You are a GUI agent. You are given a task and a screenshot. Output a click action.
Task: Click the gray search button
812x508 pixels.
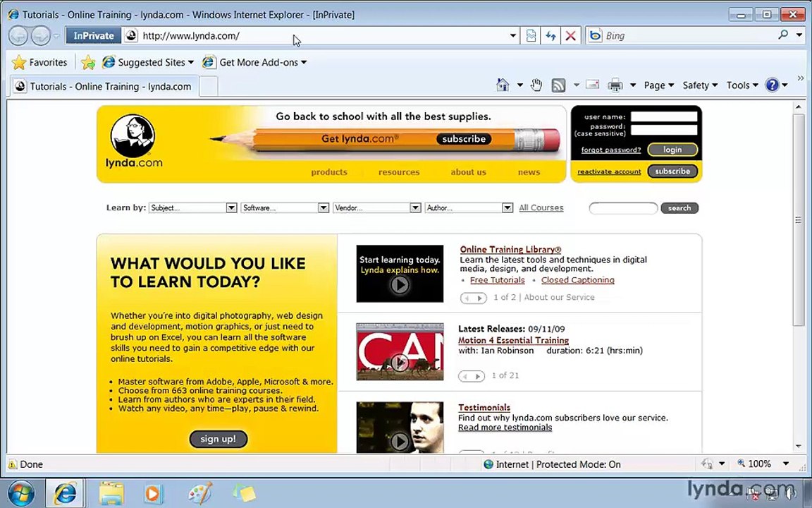[679, 208]
